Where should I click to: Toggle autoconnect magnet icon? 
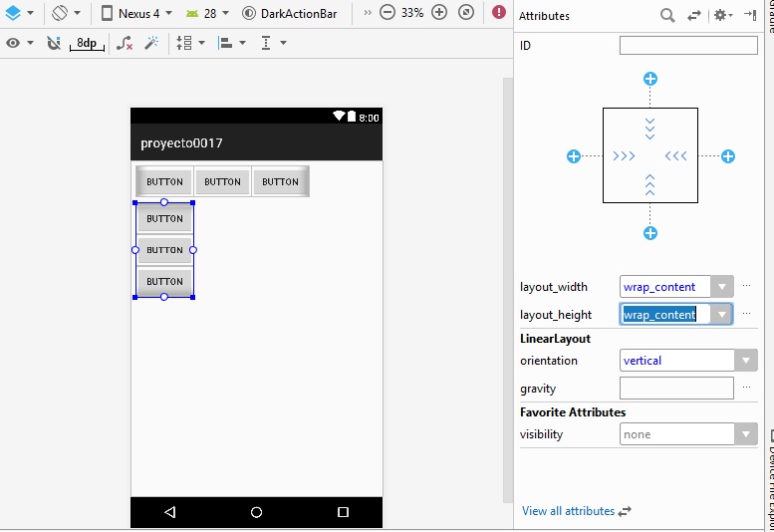[x=54, y=44]
